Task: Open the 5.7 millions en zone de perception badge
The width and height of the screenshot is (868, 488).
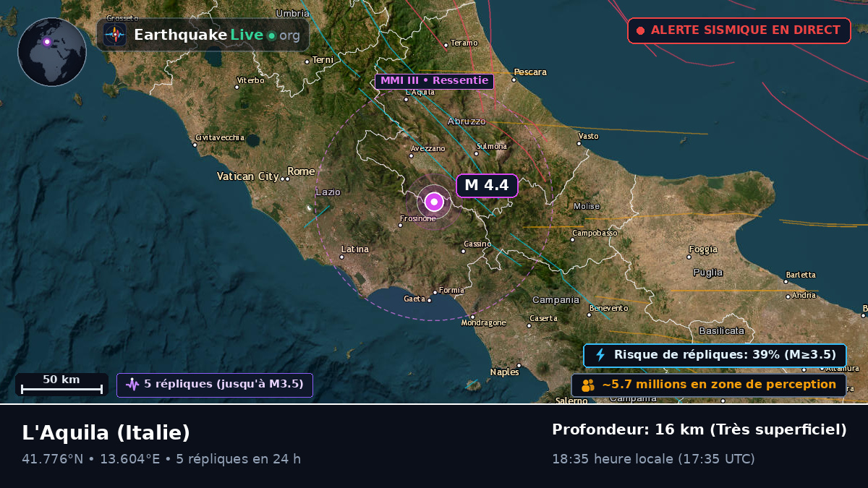Action: [709, 385]
